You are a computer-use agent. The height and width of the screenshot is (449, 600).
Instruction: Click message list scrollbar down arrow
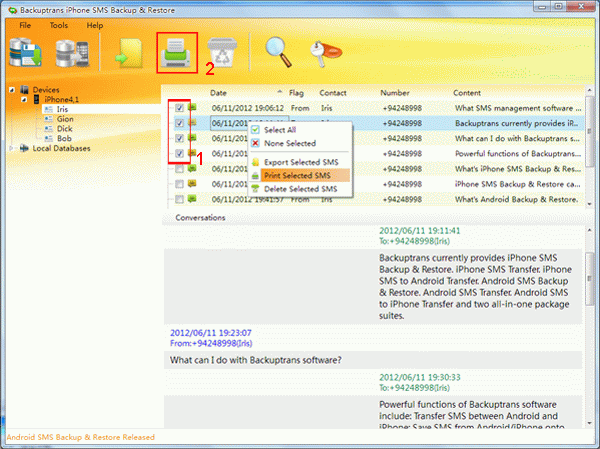tap(589, 203)
